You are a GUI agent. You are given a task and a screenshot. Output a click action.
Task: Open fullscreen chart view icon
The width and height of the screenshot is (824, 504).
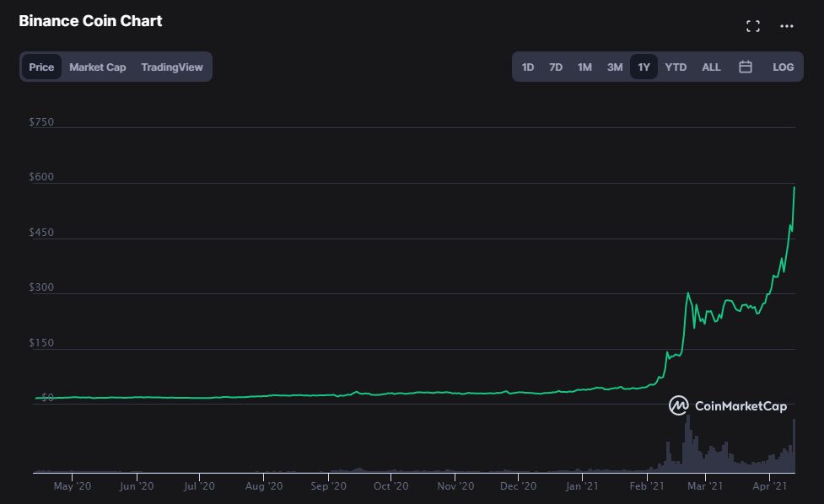point(753,26)
